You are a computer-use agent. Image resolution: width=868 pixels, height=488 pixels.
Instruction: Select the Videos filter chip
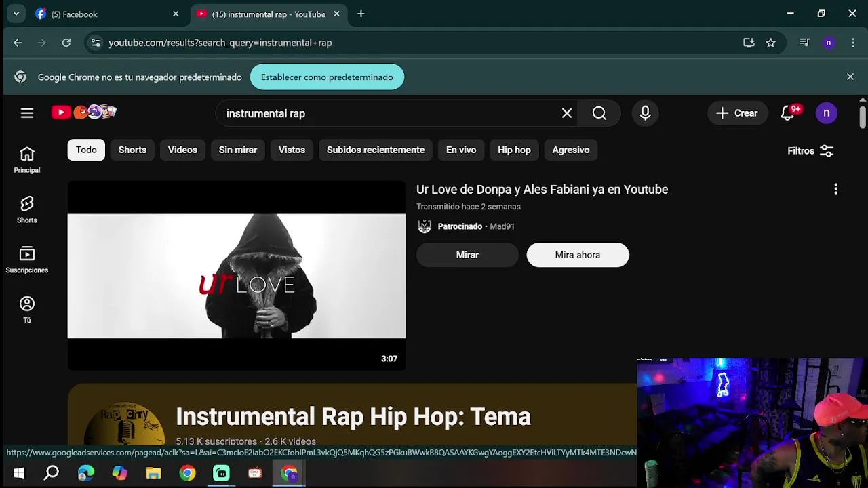tap(182, 150)
